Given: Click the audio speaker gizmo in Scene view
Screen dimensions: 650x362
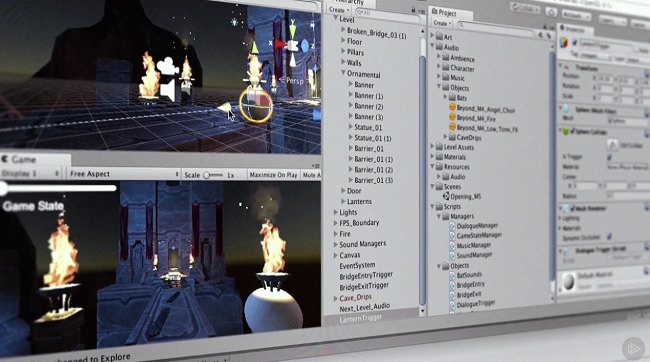Looking at the screenshot, I should point(167,90).
